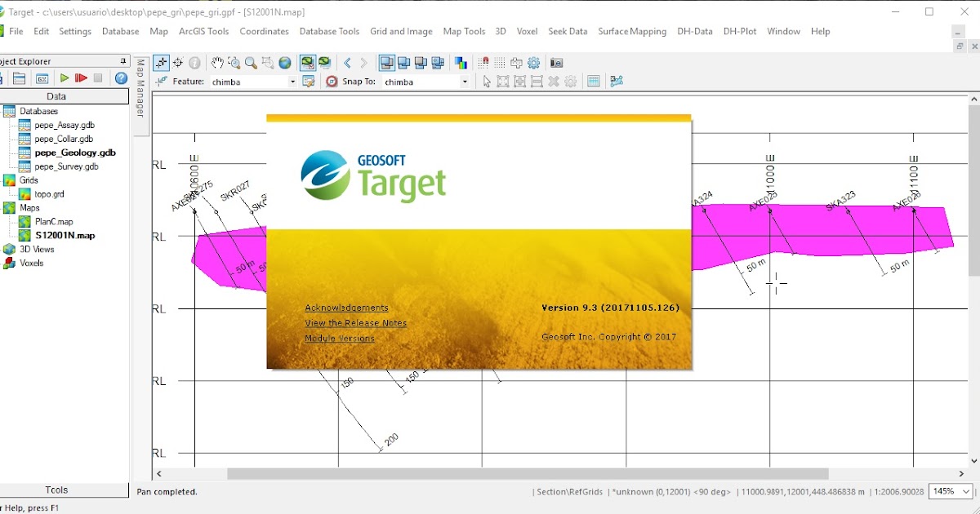Click the green Run script icon
Viewport: 980px width, 514px height.
pyautogui.click(x=65, y=78)
